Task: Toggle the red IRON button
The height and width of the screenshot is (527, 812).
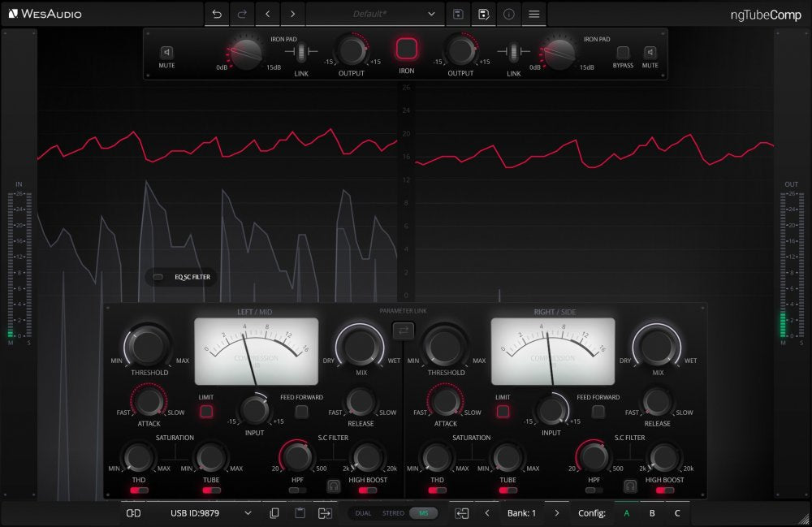Action: pos(407,50)
